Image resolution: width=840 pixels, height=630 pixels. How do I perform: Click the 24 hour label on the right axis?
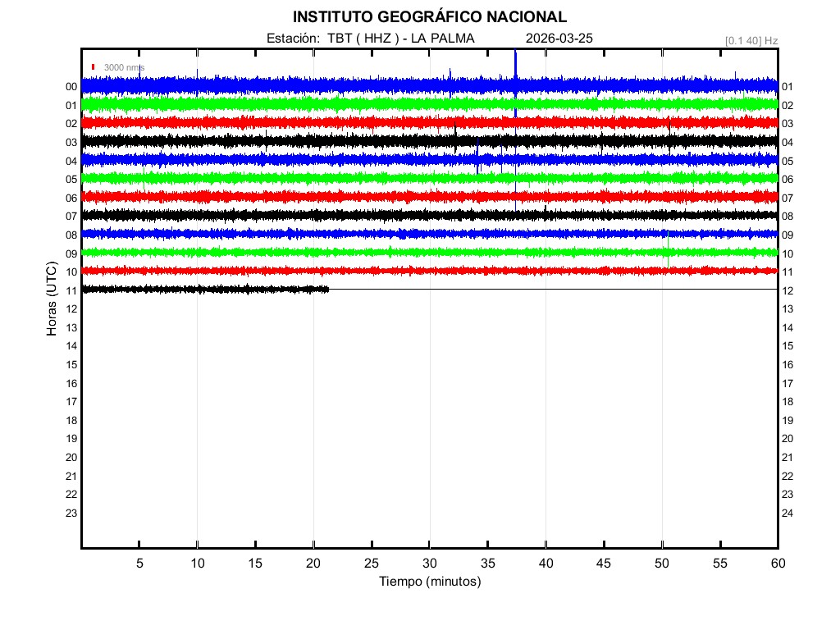(787, 514)
